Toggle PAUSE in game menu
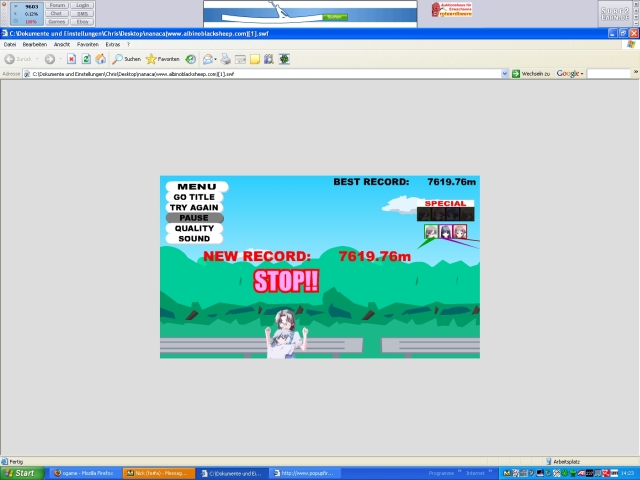The image size is (640, 480). (x=194, y=218)
